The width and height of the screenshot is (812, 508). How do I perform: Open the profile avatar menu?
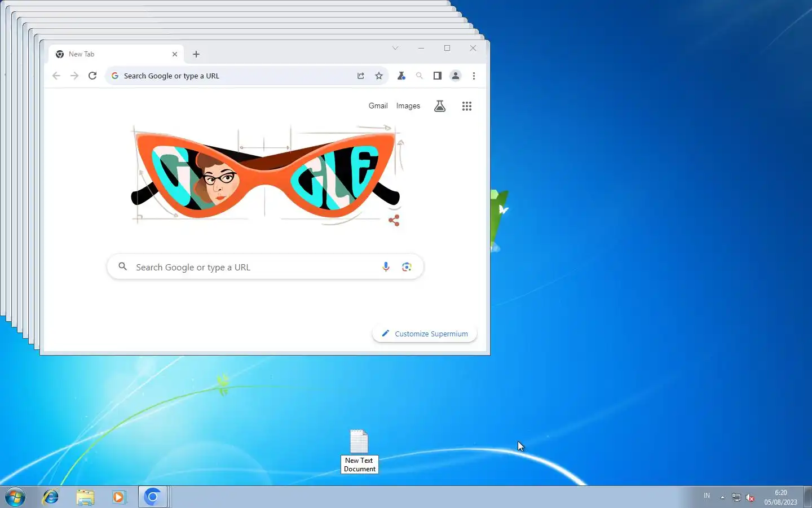coord(456,76)
